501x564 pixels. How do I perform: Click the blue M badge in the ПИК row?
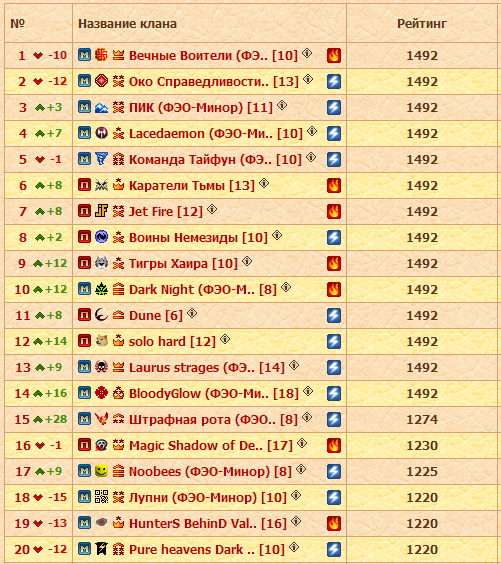tap(85, 107)
